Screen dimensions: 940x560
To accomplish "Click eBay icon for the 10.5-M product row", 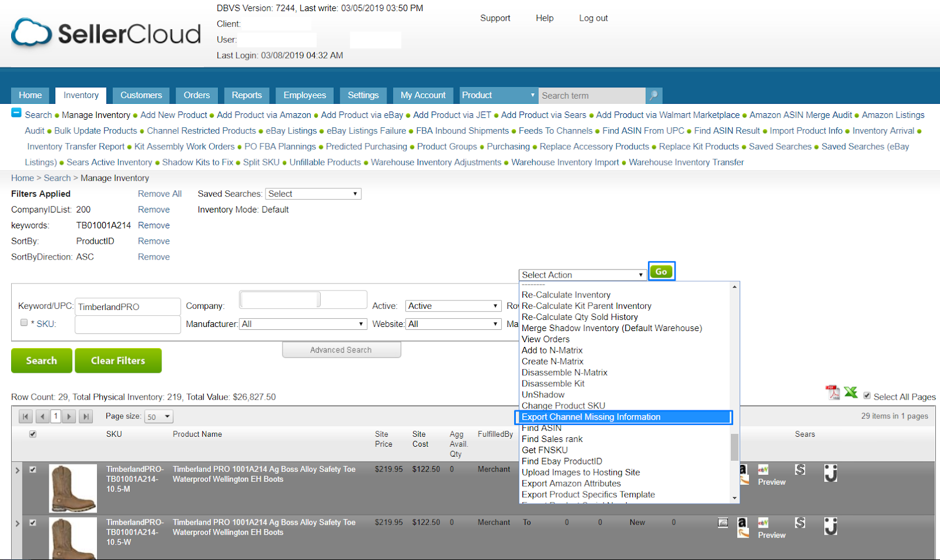I will click(x=764, y=470).
